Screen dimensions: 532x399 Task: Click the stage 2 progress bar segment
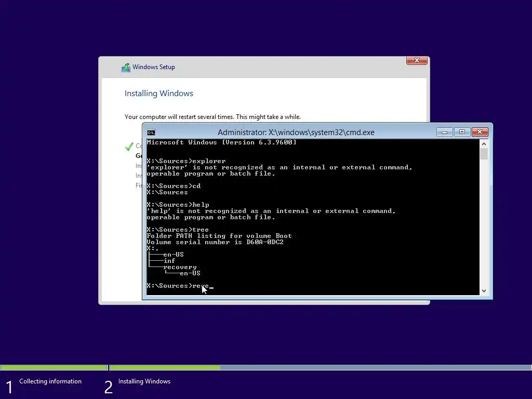pos(321,367)
